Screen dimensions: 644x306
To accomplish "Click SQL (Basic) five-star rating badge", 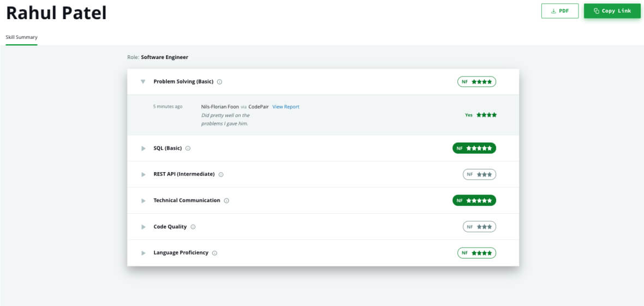I will tap(474, 148).
